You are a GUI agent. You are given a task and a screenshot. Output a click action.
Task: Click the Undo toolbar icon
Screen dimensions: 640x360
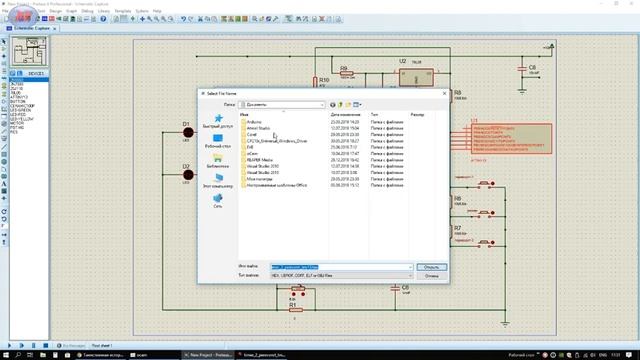tap(184, 19)
